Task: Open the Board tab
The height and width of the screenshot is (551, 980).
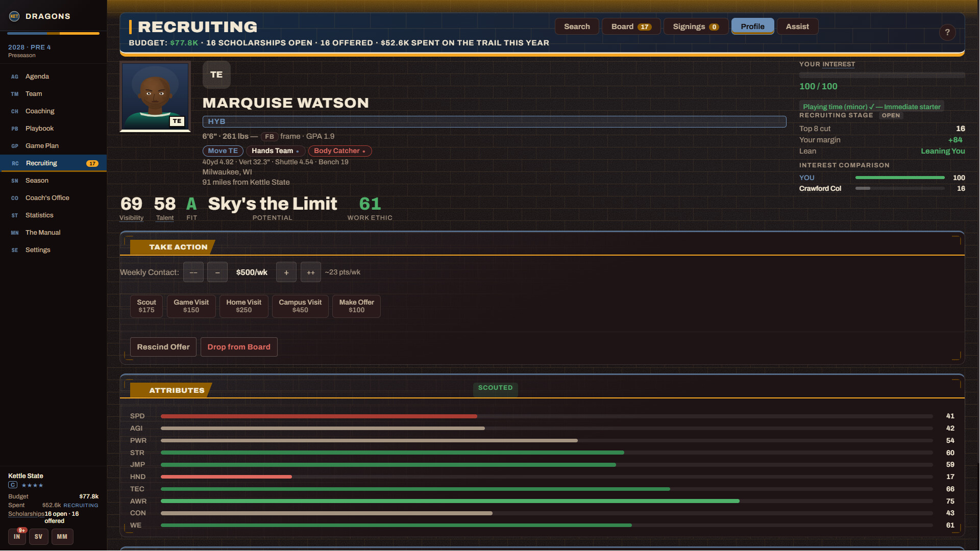Action: click(x=631, y=27)
